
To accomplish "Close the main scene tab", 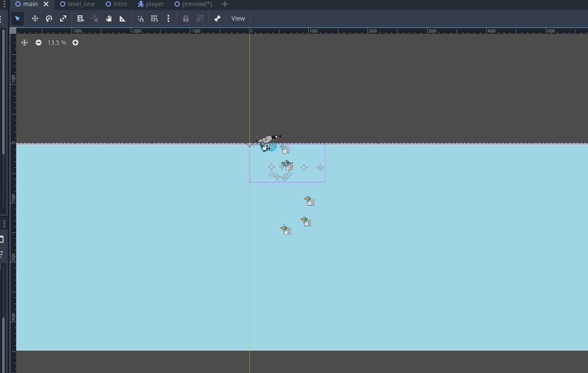I will point(46,4).
